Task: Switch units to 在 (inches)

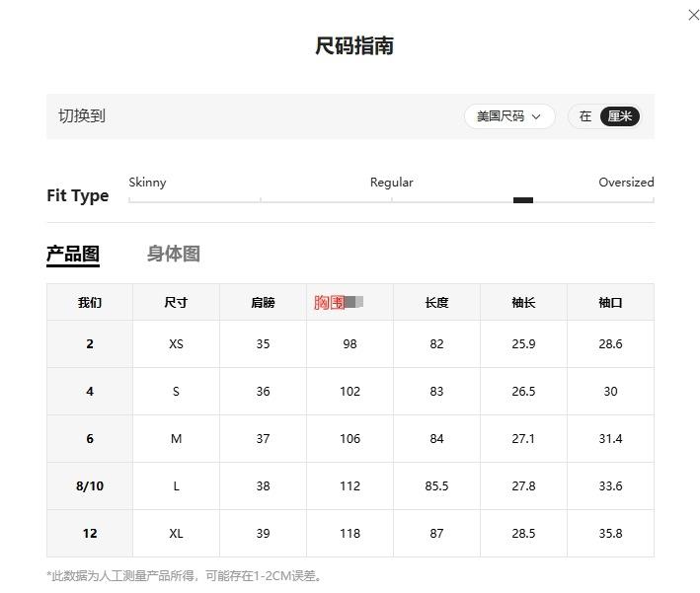Action: [x=585, y=116]
